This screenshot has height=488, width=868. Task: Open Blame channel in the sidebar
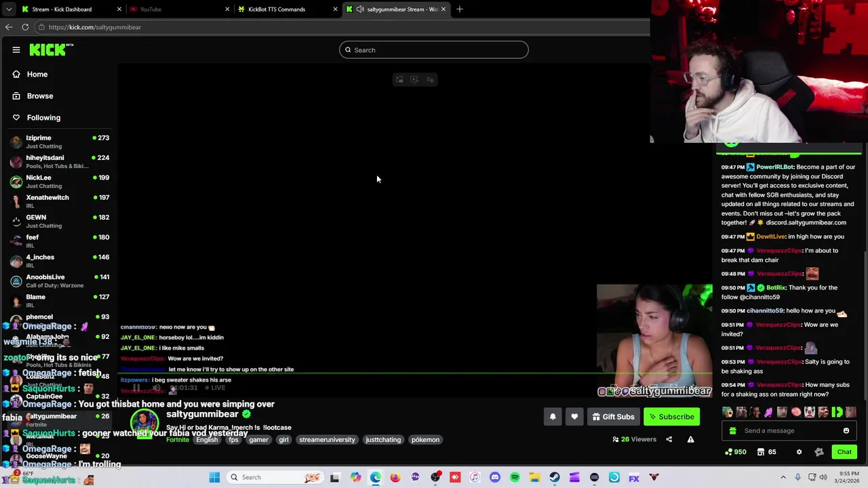click(60, 301)
